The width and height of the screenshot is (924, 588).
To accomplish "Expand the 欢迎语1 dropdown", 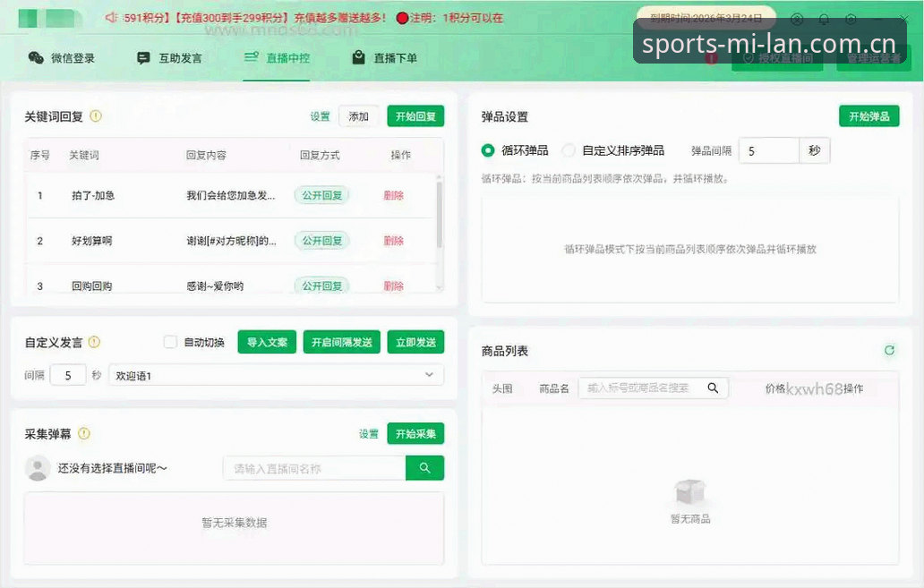I will point(276,375).
